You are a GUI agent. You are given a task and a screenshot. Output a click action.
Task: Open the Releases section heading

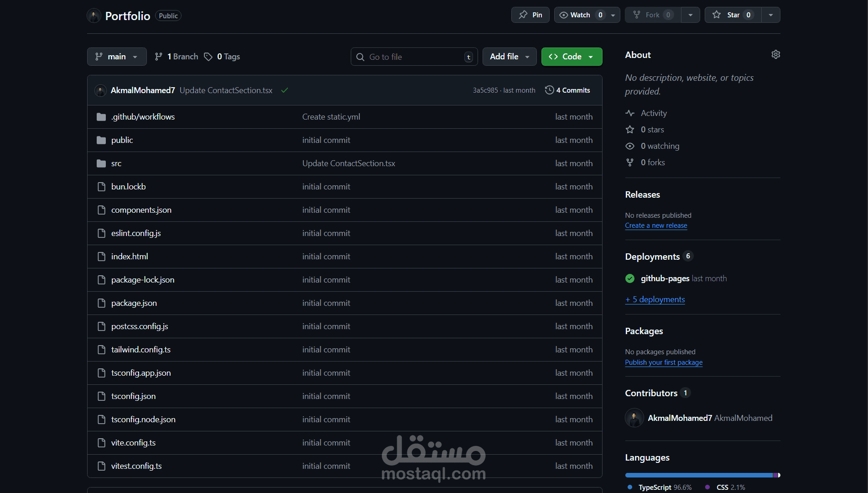[x=643, y=194]
